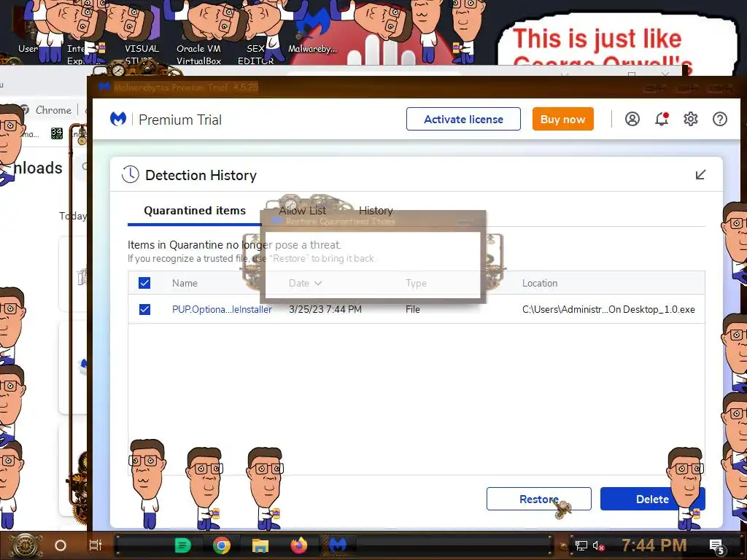Viewport: 747px width, 560px height.
Task: Collapse the Detection History panel arrow
Action: click(x=700, y=175)
